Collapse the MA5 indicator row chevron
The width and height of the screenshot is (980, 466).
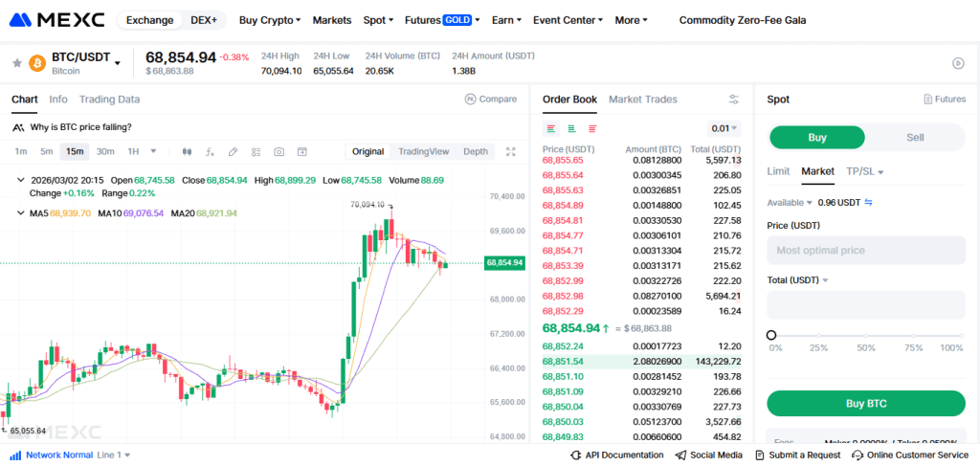[x=19, y=213]
